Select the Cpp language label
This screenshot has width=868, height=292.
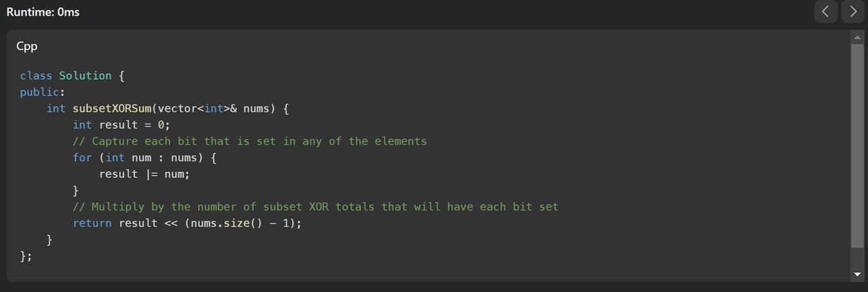click(26, 46)
